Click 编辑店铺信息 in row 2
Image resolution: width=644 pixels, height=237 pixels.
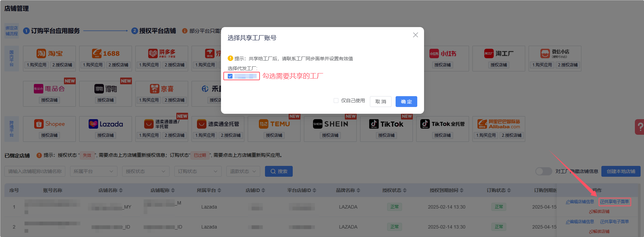pos(580,222)
